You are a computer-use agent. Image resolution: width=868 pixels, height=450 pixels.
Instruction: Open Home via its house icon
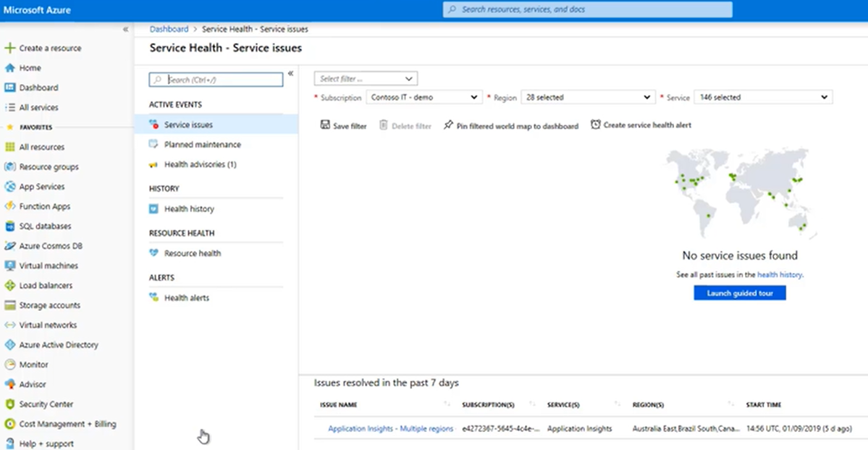[x=9, y=68]
